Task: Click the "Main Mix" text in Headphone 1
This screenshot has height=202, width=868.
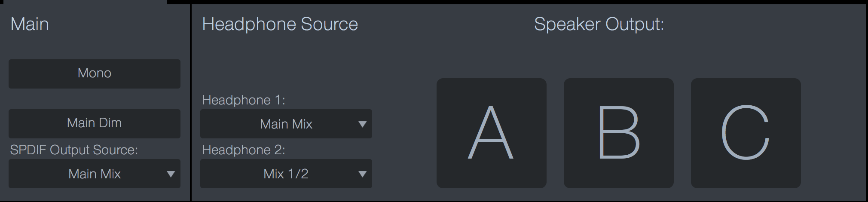Action: click(286, 124)
